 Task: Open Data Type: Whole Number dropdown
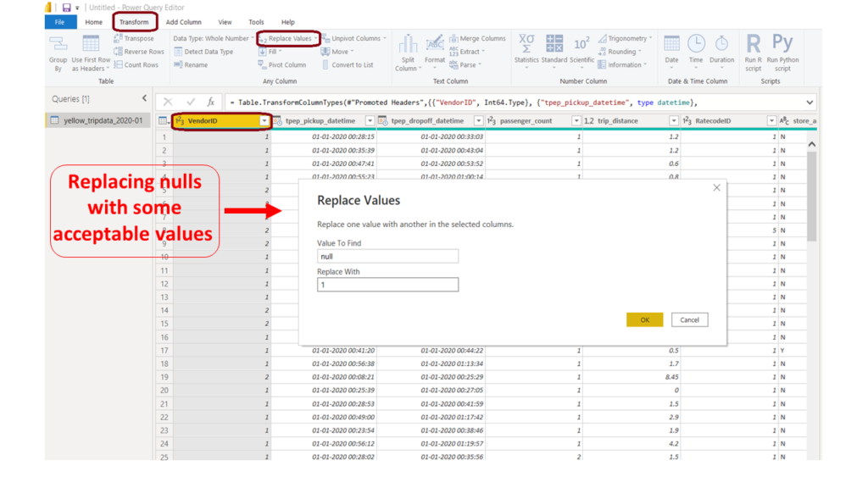click(x=213, y=38)
